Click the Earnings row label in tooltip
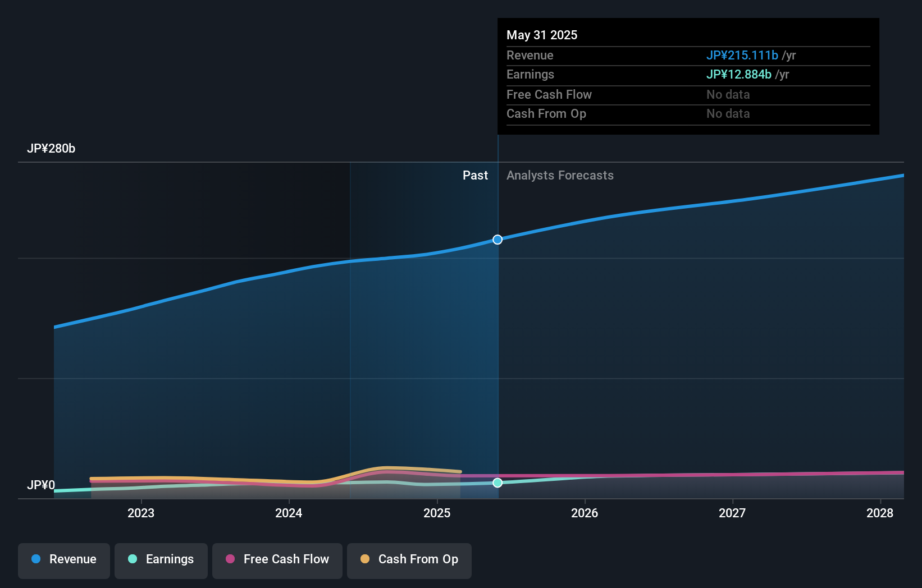The image size is (922, 588). click(x=530, y=74)
